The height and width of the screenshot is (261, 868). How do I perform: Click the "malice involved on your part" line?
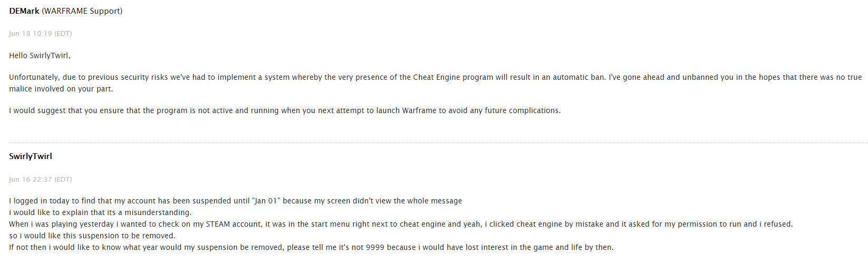(x=61, y=89)
